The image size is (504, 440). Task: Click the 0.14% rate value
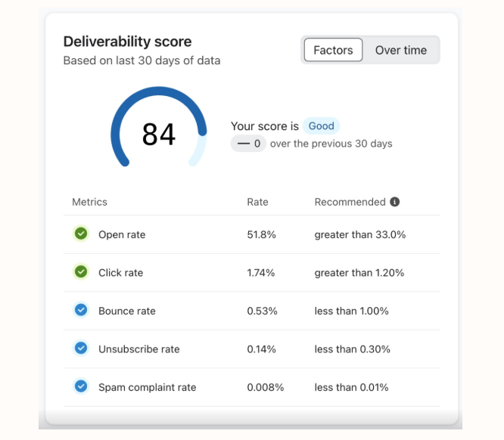point(261,349)
